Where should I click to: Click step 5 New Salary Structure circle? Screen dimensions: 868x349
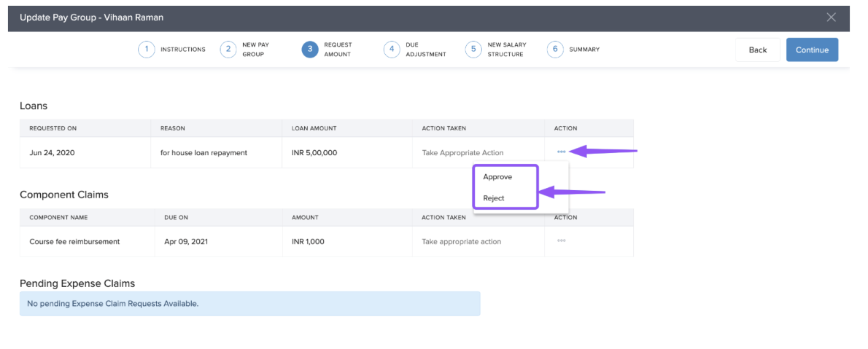[x=473, y=50]
